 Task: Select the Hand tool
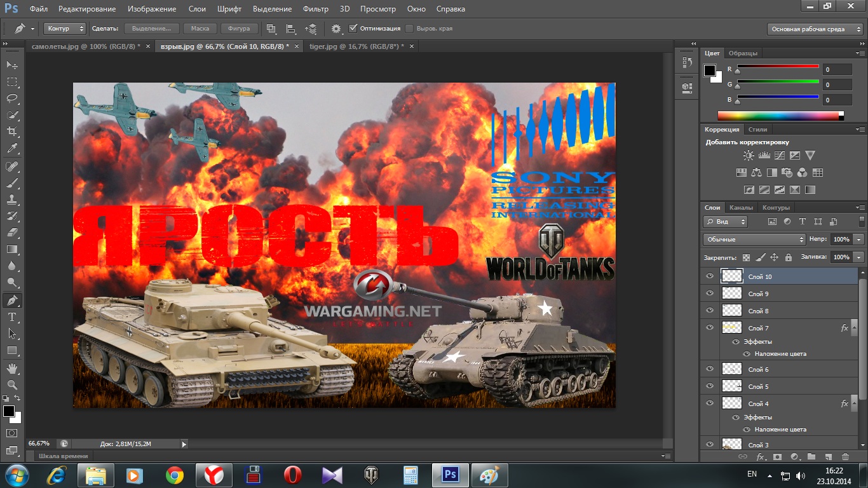coord(11,368)
